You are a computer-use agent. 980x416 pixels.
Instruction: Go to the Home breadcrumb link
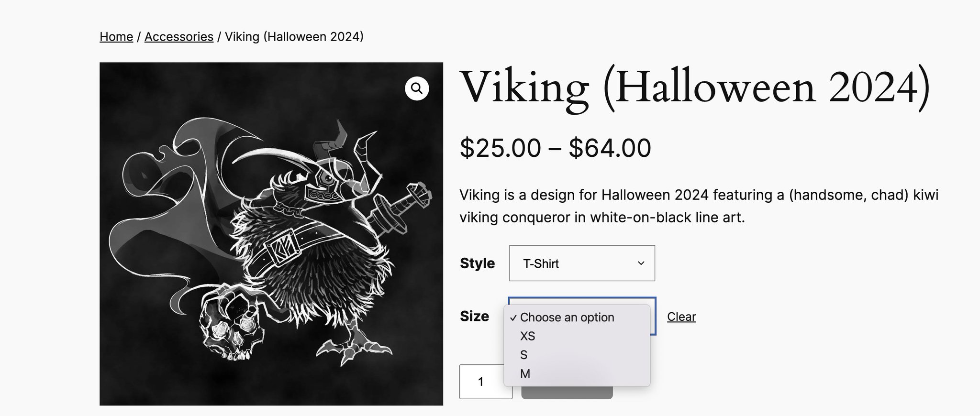pos(116,37)
